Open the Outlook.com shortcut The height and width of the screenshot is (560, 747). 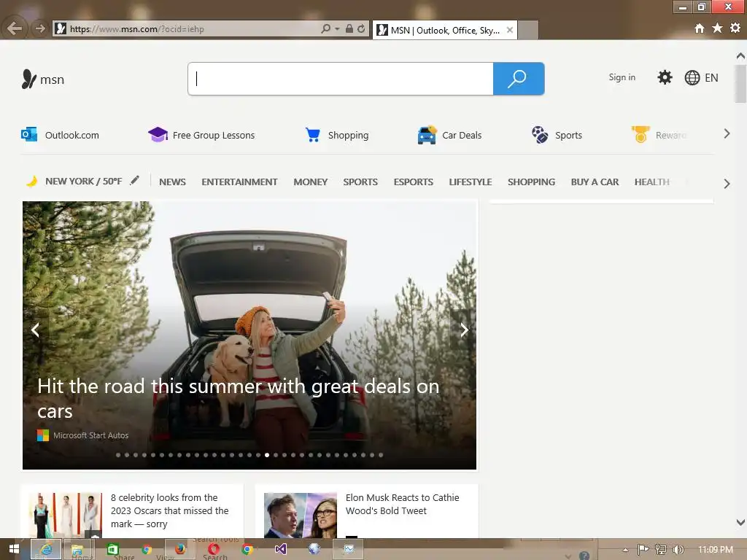[60, 135]
